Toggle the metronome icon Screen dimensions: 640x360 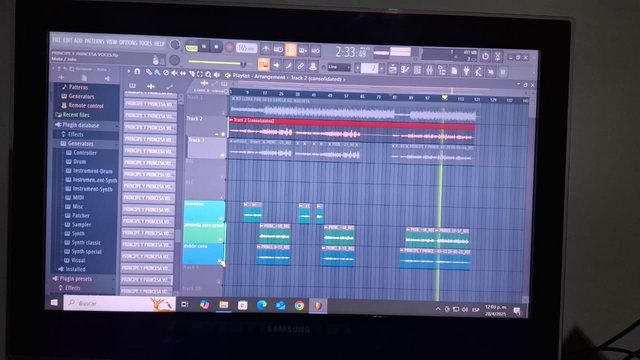tap(266, 49)
